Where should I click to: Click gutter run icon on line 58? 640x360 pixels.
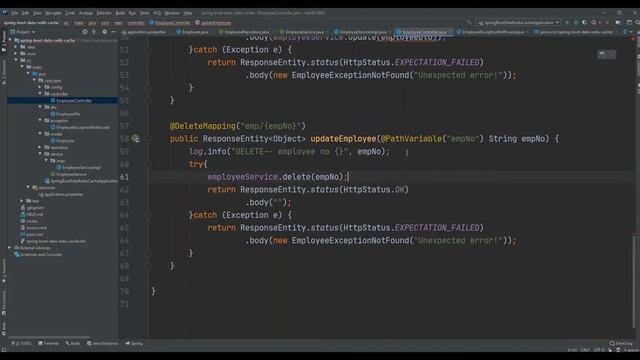[136, 139]
